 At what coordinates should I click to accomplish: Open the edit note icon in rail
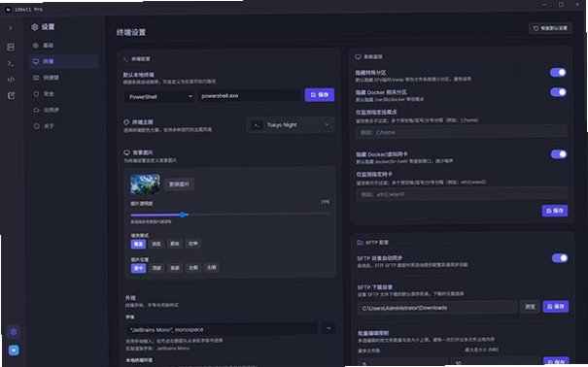[x=12, y=96]
